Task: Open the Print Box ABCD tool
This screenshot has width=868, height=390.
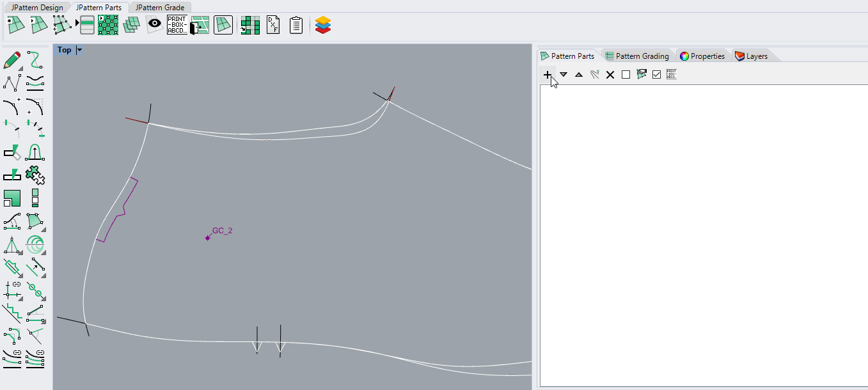Action: click(177, 25)
